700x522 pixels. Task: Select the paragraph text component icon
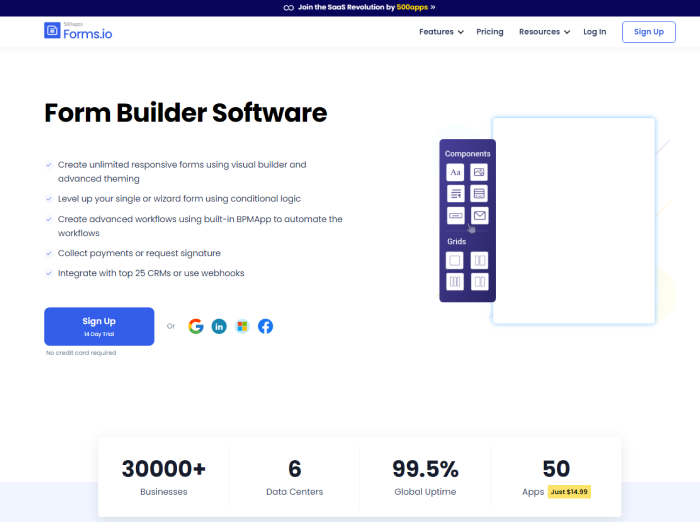tap(455, 193)
